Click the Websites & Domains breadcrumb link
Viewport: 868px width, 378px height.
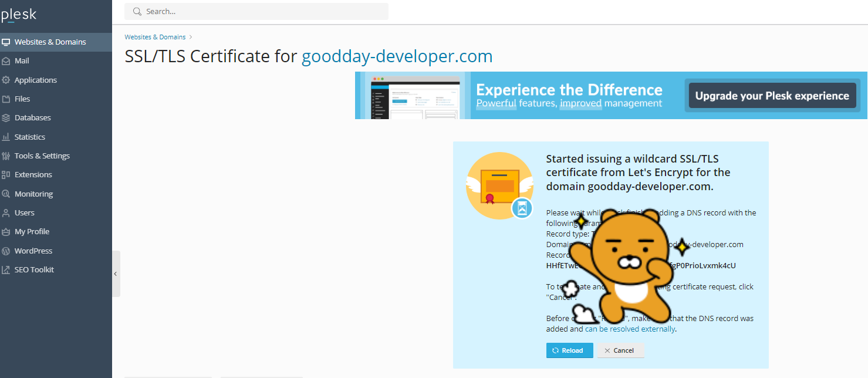[155, 37]
